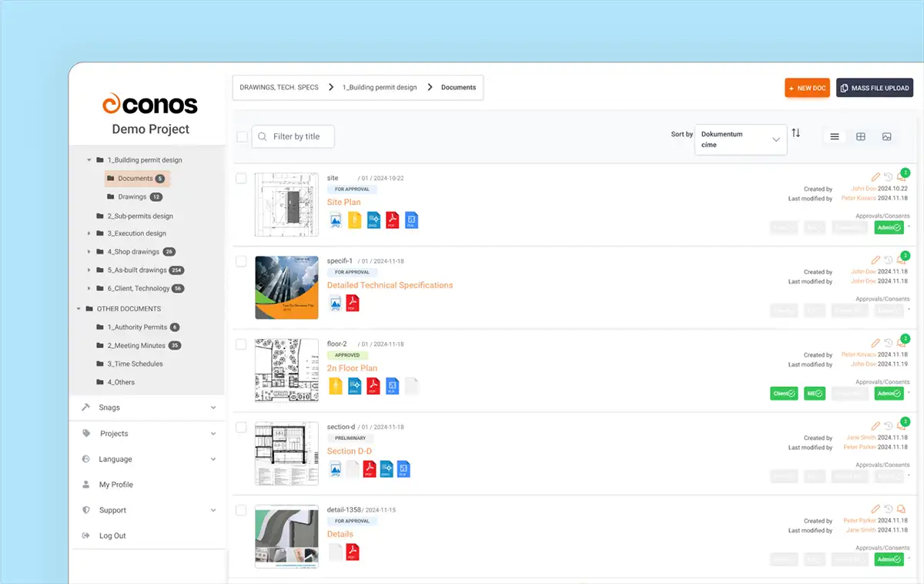Viewport: 924px width, 584px height.
Task: View history of 2n Floor Plan
Action: click(888, 343)
